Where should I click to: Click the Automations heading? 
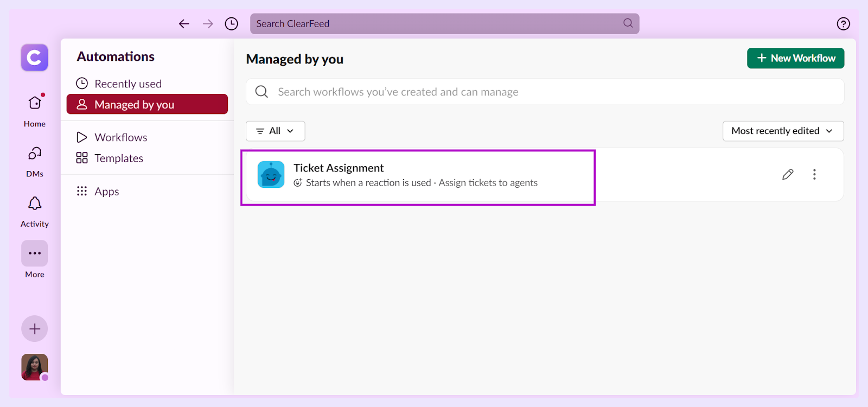click(116, 56)
